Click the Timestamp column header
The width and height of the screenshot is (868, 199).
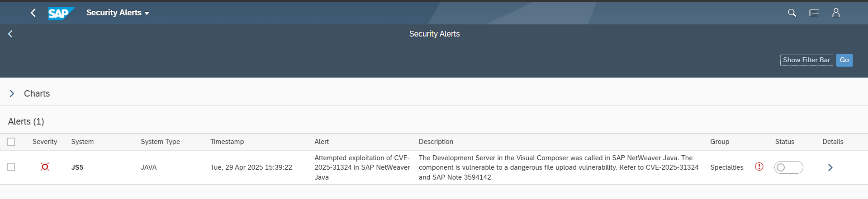[x=227, y=142]
